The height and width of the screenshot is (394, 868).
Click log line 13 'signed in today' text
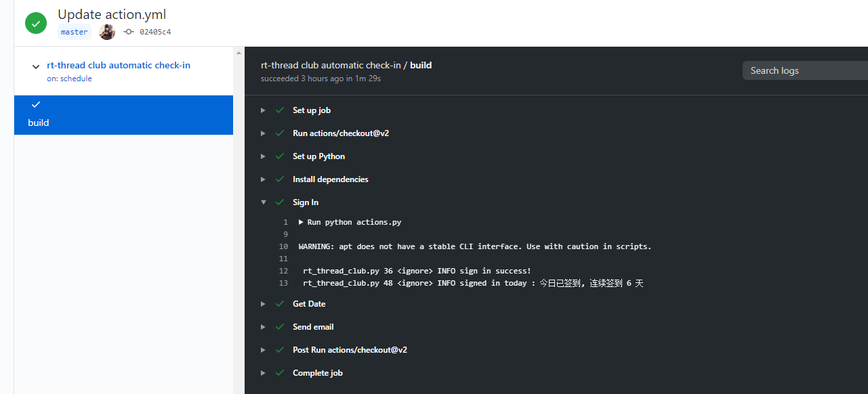(473, 283)
